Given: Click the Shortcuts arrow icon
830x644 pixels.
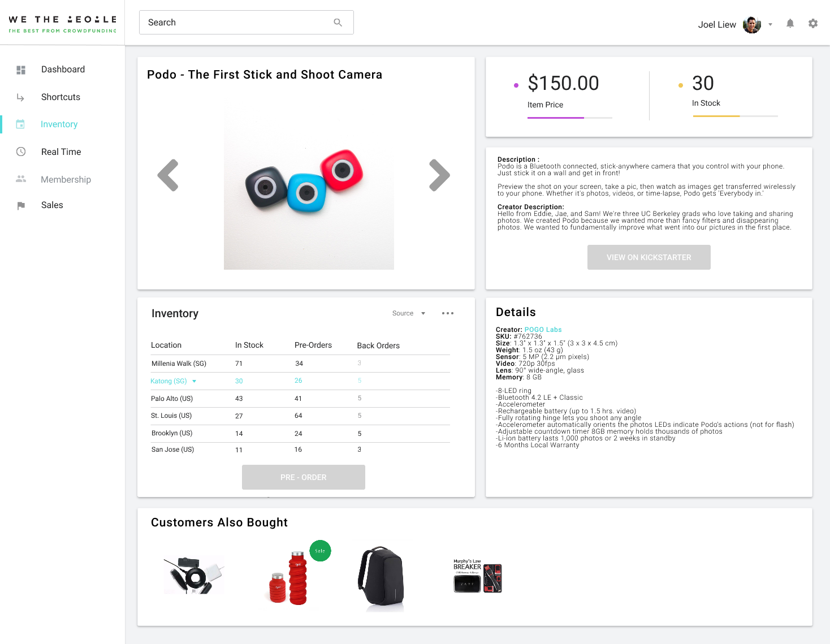Looking at the screenshot, I should tap(21, 97).
